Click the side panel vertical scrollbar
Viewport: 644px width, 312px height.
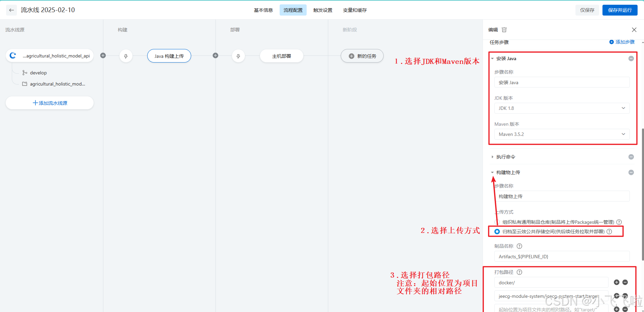tap(643, 194)
